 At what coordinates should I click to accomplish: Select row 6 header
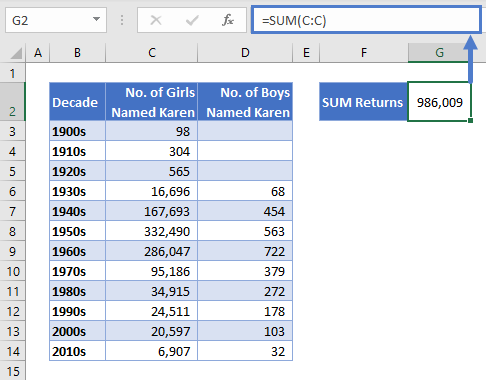click(x=12, y=191)
